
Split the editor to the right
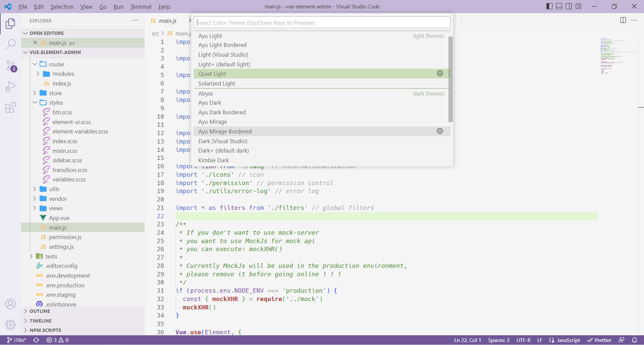623,20
